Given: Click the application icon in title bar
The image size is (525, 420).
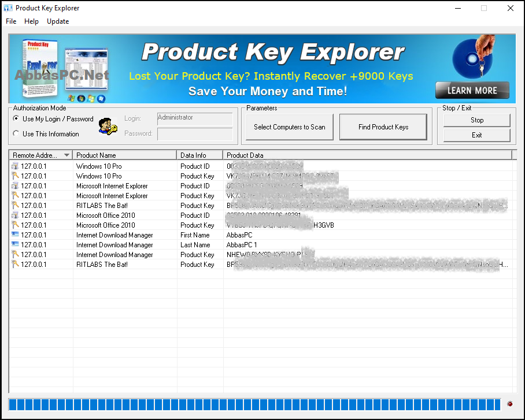Looking at the screenshot, I should click(8, 8).
